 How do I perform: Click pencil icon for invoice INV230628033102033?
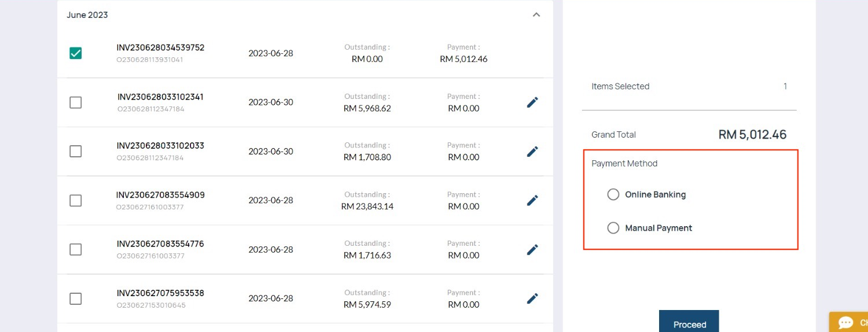(x=532, y=152)
